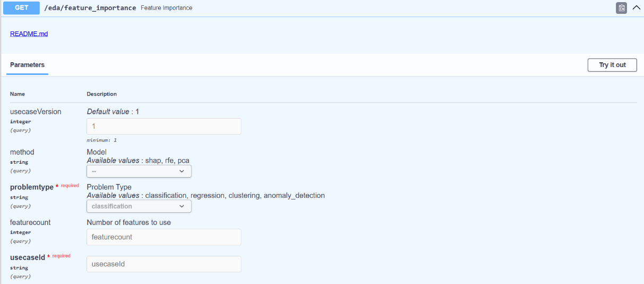644x284 pixels.
Task: Open the README.md link
Action: click(29, 34)
